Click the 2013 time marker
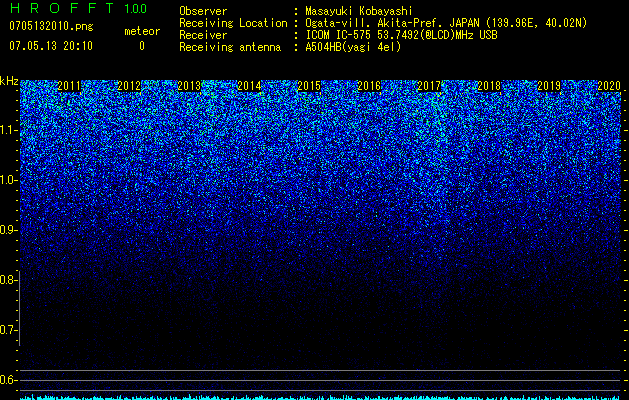Screen dimensions: 629x400 (x=189, y=86)
